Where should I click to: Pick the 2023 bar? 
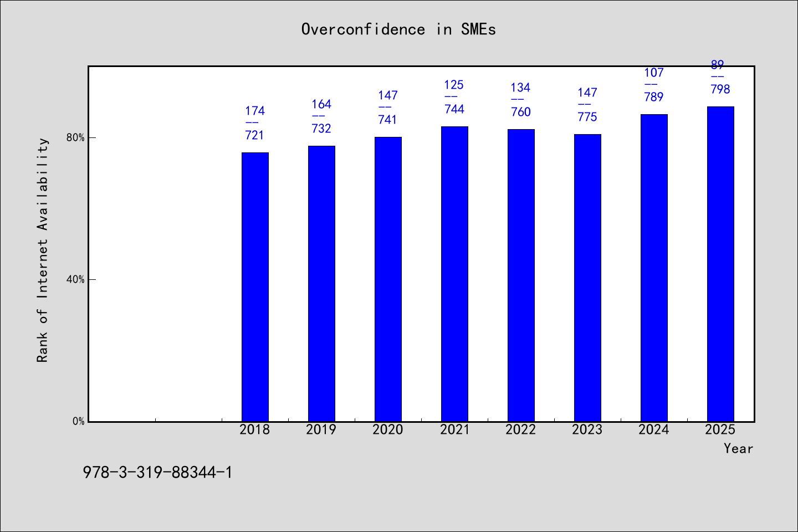[587, 278]
